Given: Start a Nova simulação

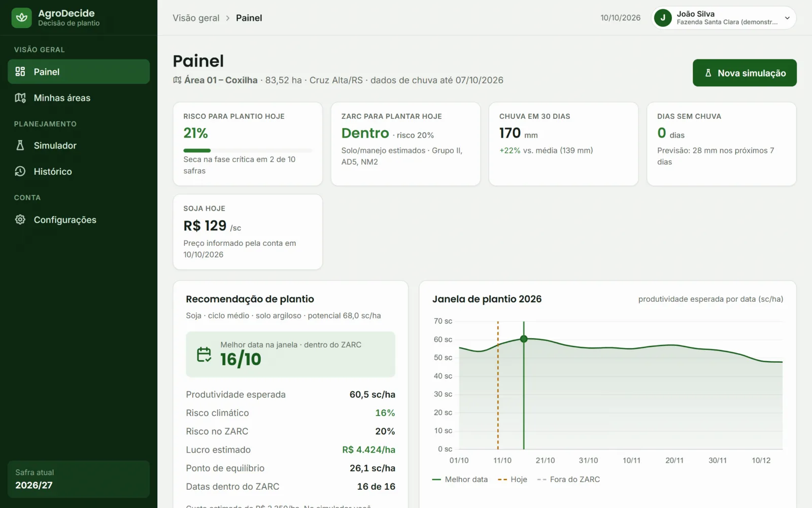Looking at the screenshot, I should 745,73.
